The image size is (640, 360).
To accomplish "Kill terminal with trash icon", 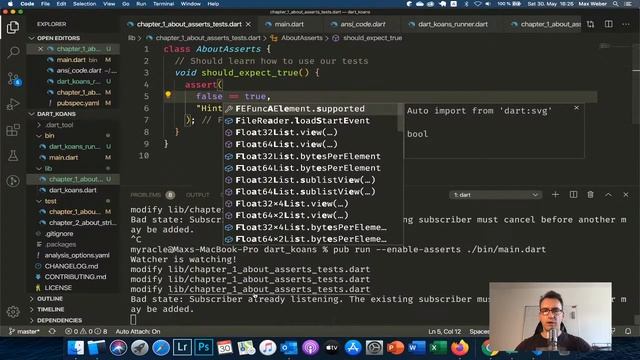I will [590, 195].
